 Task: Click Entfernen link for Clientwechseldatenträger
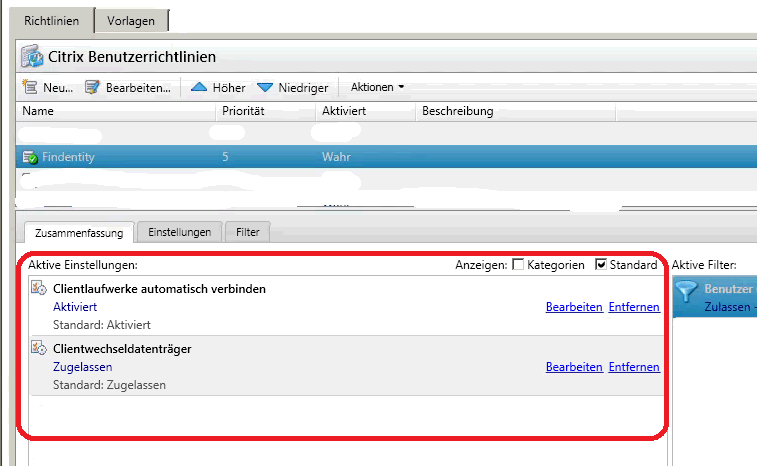point(634,367)
